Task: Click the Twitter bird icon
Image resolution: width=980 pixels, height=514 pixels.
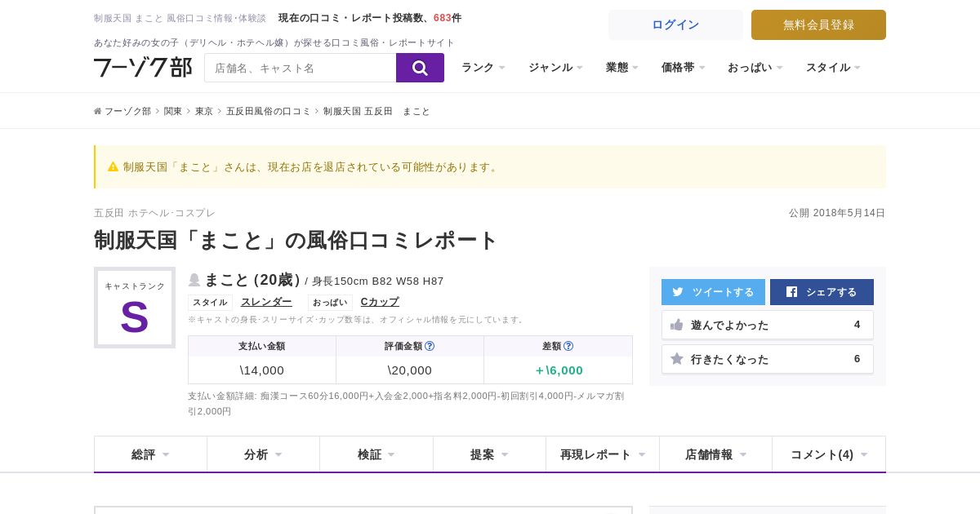Action: point(678,292)
